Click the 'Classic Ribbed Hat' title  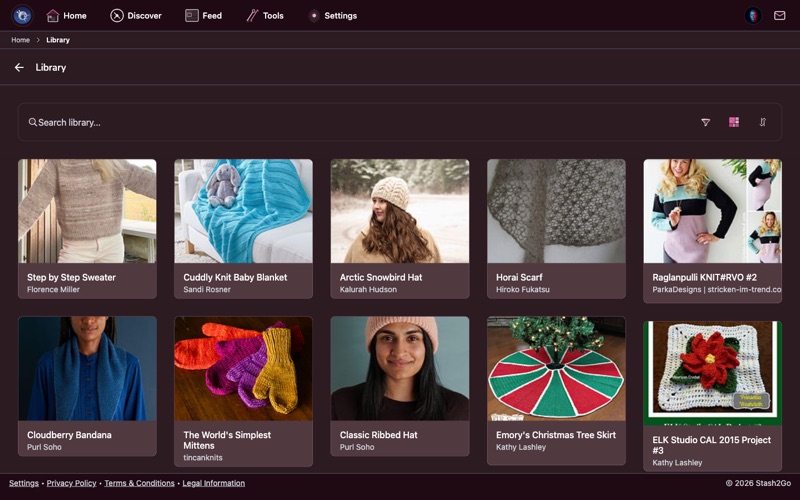[x=379, y=435]
